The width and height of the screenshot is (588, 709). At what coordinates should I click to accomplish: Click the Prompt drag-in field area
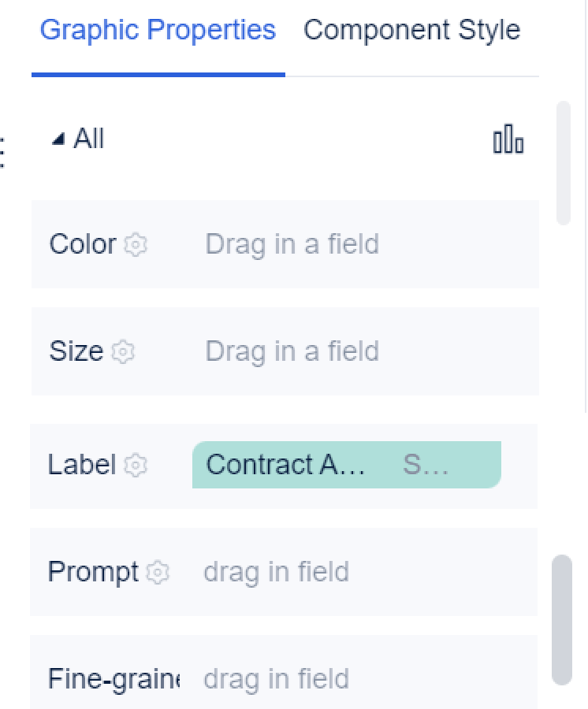tap(276, 572)
